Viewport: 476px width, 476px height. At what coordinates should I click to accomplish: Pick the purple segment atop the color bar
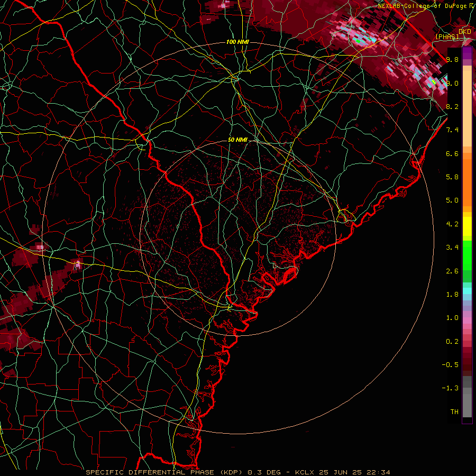(467, 53)
